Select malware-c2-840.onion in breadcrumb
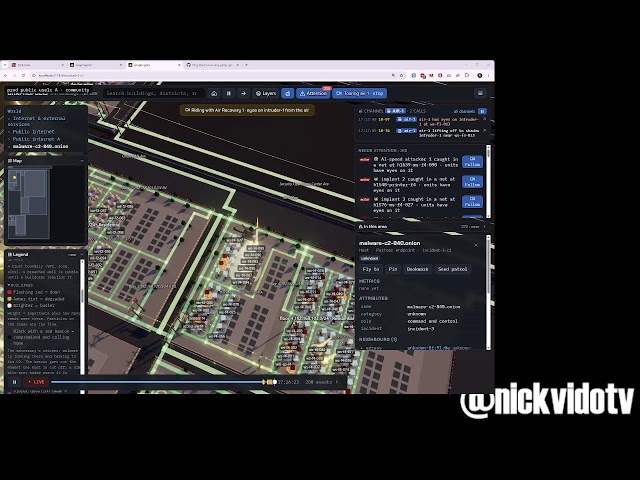640x480 pixels. point(40,146)
